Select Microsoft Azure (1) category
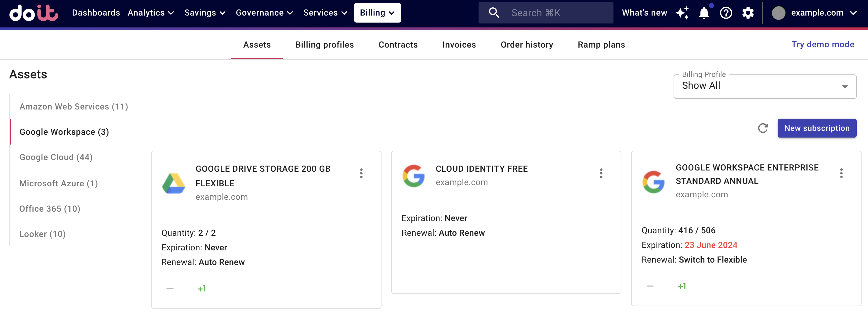This screenshot has width=868, height=319. (x=59, y=183)
